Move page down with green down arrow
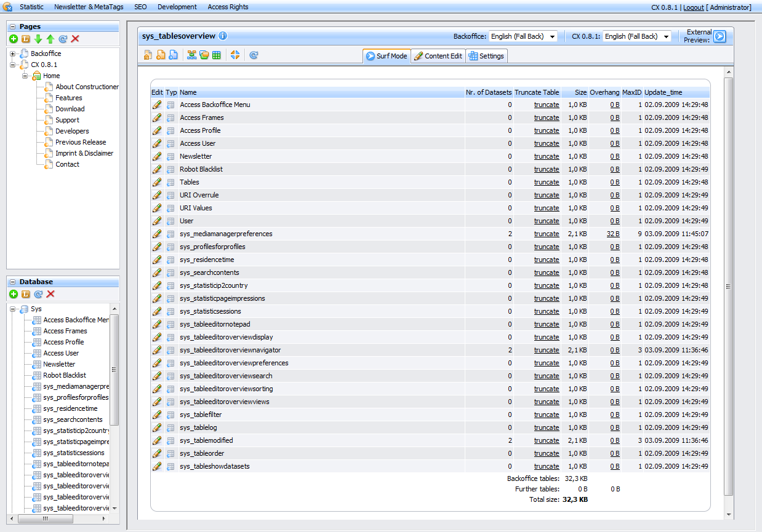The image size is (762, 532). point(38,39)
